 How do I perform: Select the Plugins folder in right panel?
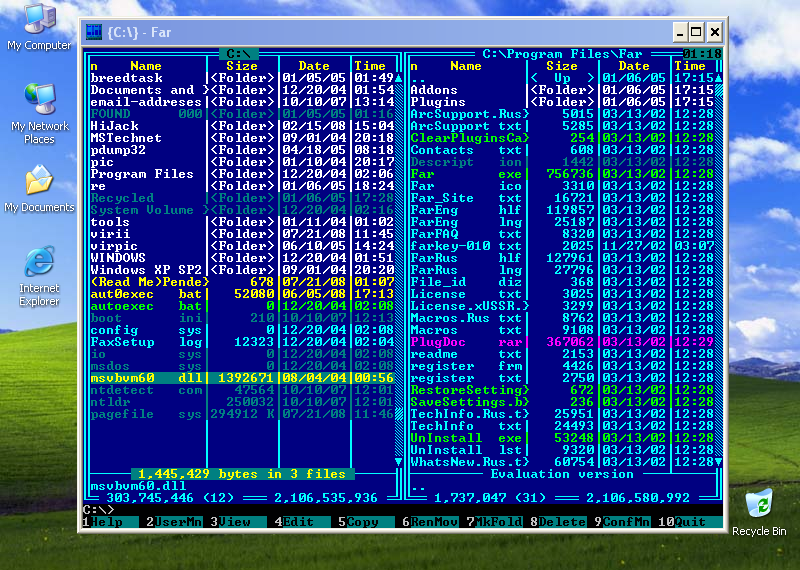[x=562, y=102]
